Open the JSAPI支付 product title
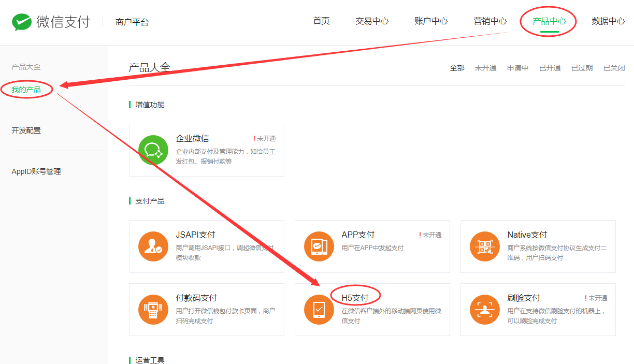Screen dimensions: 634x364 [195, 235]
